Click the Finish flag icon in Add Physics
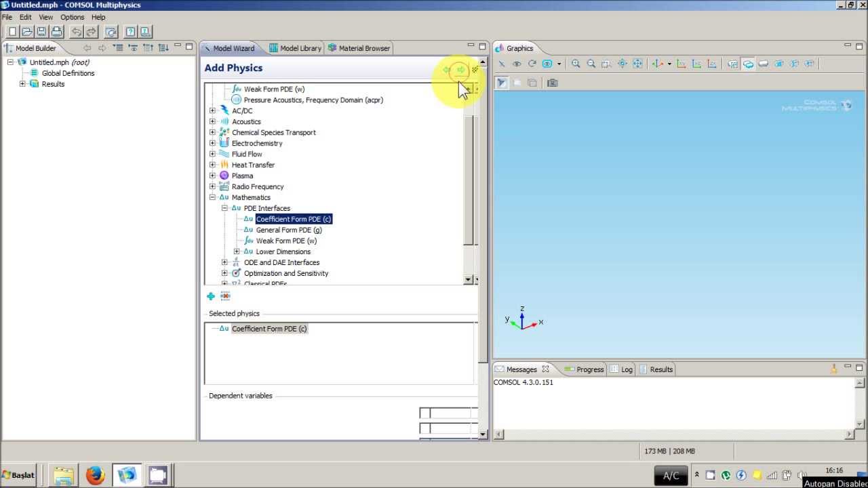The image size is (868, 488). [475, 70]
